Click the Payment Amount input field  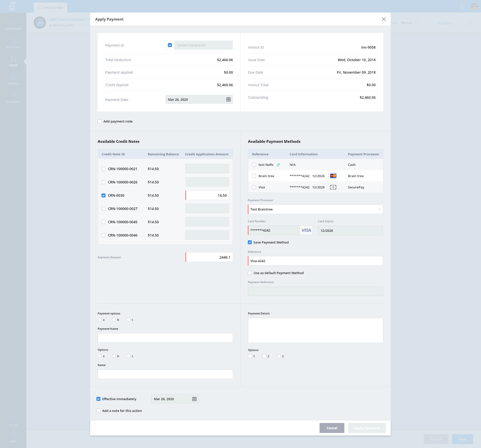click(x=209, y=257)
